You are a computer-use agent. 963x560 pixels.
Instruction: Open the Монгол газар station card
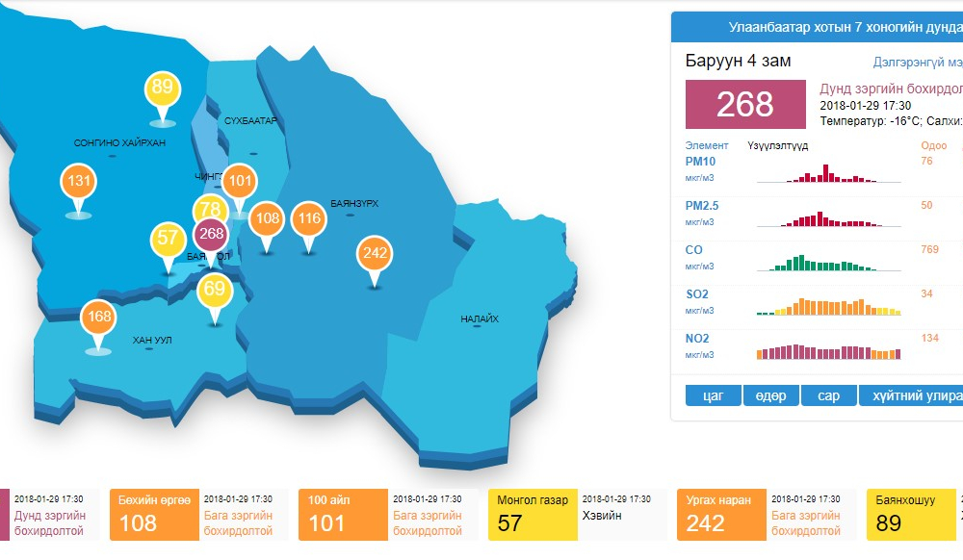[x=577, y=515]
